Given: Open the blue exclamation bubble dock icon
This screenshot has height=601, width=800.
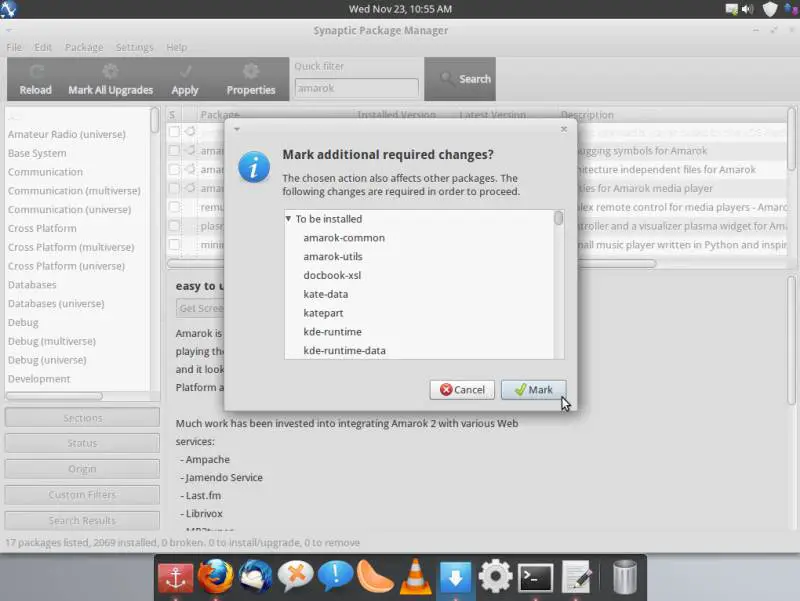Looking at the screenshot, I should pyautogui.click(x=335, y=577).
